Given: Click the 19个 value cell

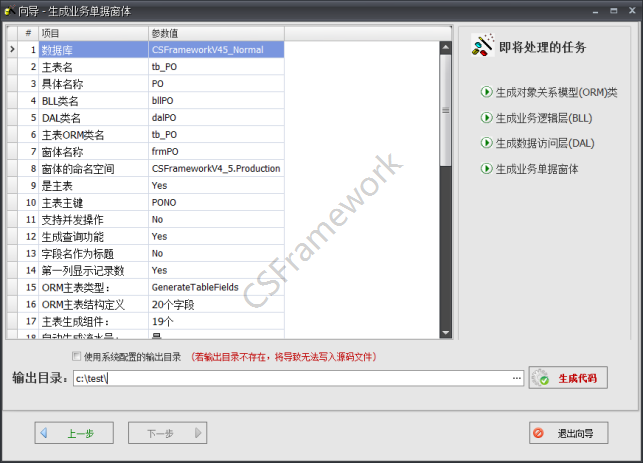Looking at the screenshot, I should pos(216,321).
